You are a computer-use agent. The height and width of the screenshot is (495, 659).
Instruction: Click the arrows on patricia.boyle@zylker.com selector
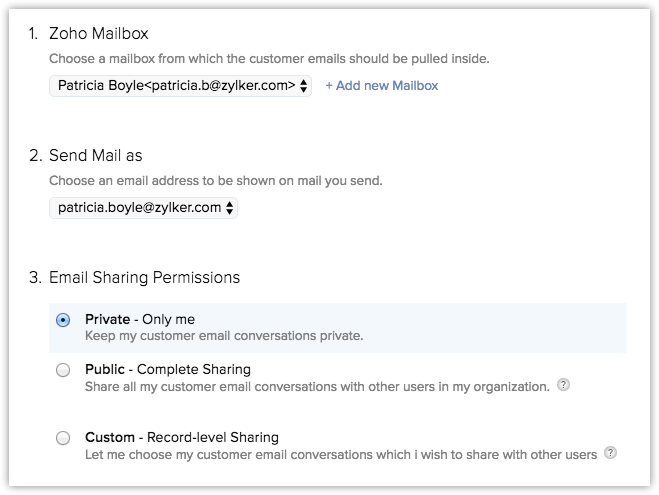click(x=230, y=208)
